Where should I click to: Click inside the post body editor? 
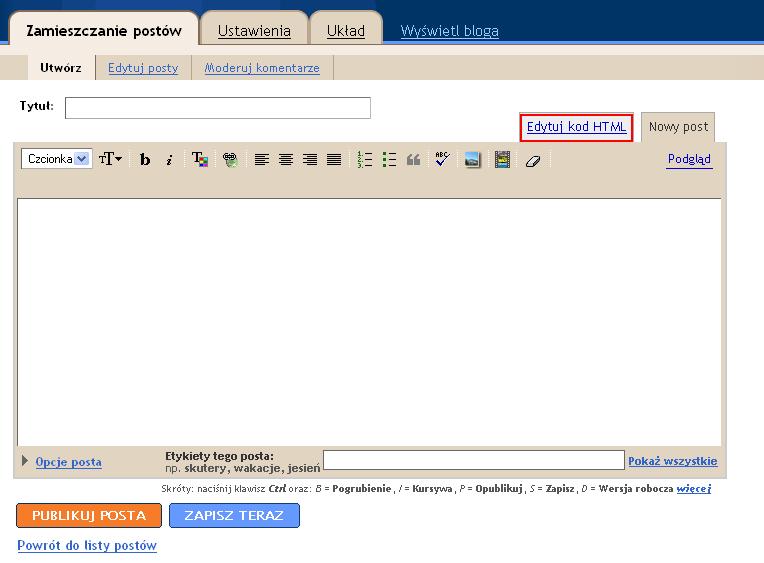point(369,322)
